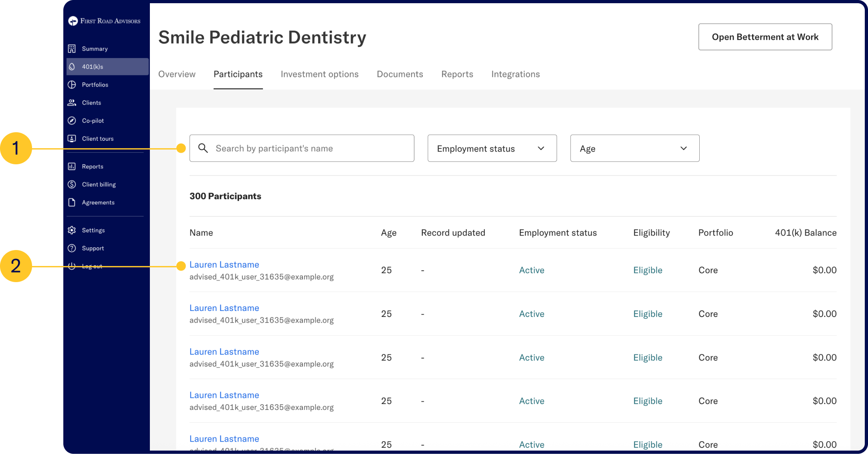
Task: Go to the Documents tab
Action: pos(400,74)
